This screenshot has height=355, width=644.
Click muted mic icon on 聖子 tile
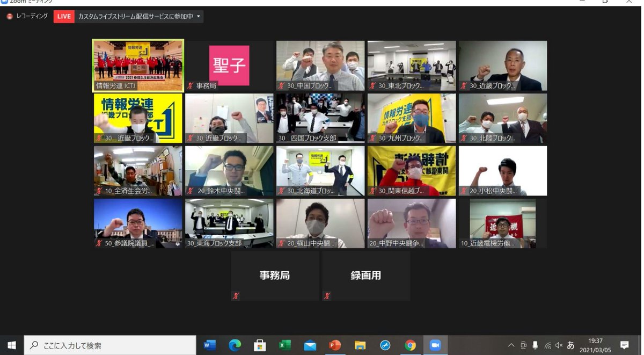pyautogui.click(x=191, y=85)
